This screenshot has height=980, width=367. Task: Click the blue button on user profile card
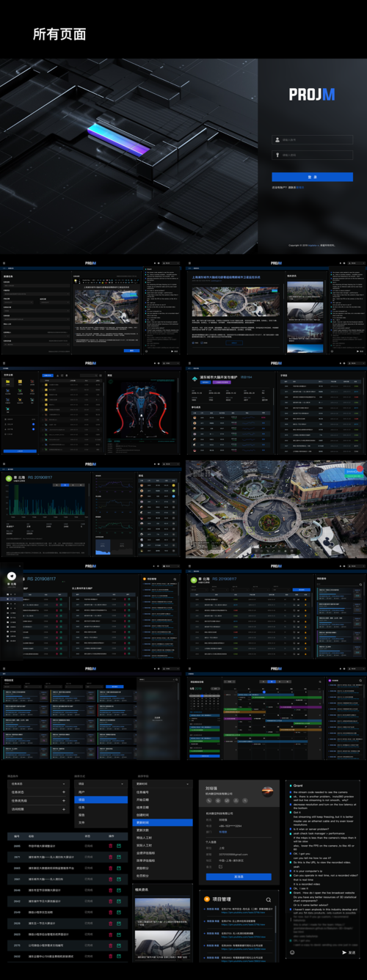(x=239, y=877)
